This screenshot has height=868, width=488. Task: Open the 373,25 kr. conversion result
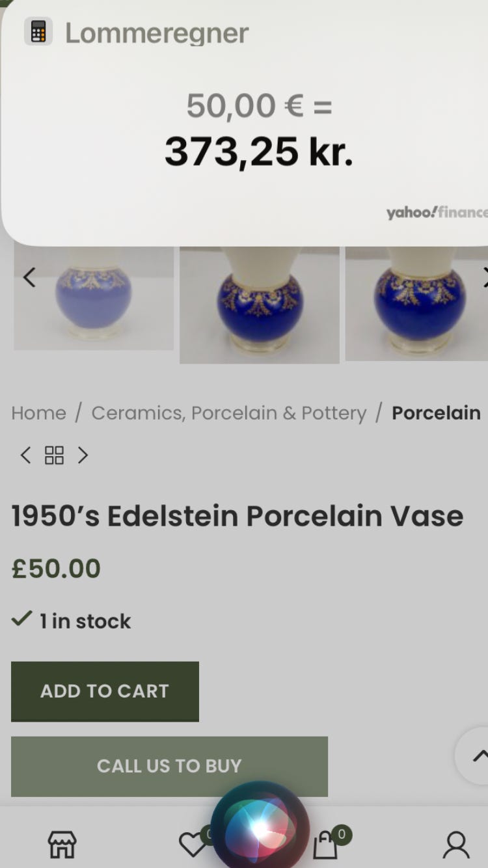click(258, 152)
